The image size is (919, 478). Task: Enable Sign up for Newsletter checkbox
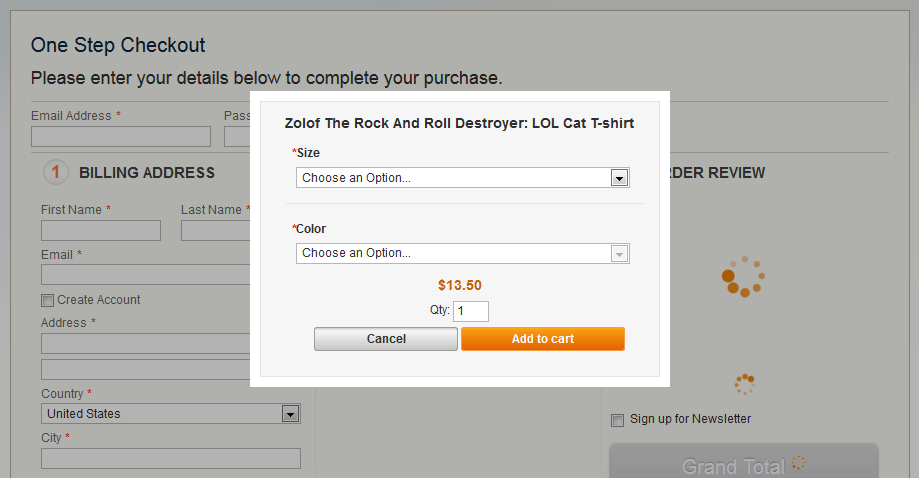click(617, 420)
